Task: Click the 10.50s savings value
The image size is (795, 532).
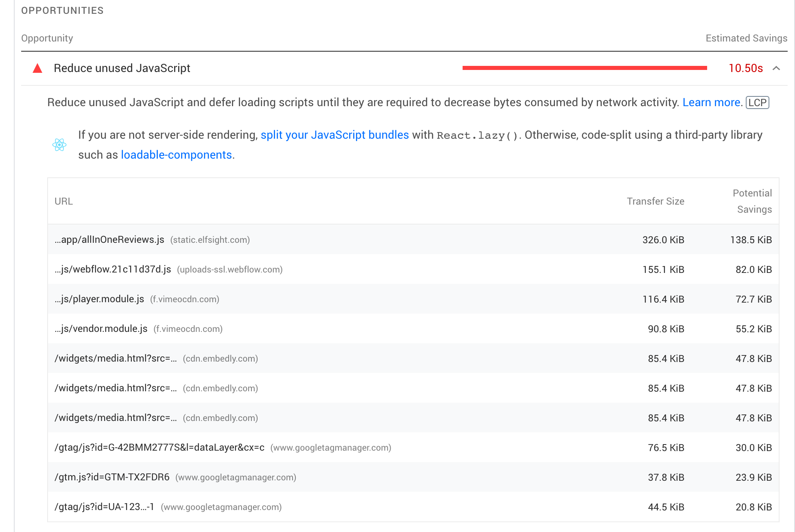Action: pos(745,68)
